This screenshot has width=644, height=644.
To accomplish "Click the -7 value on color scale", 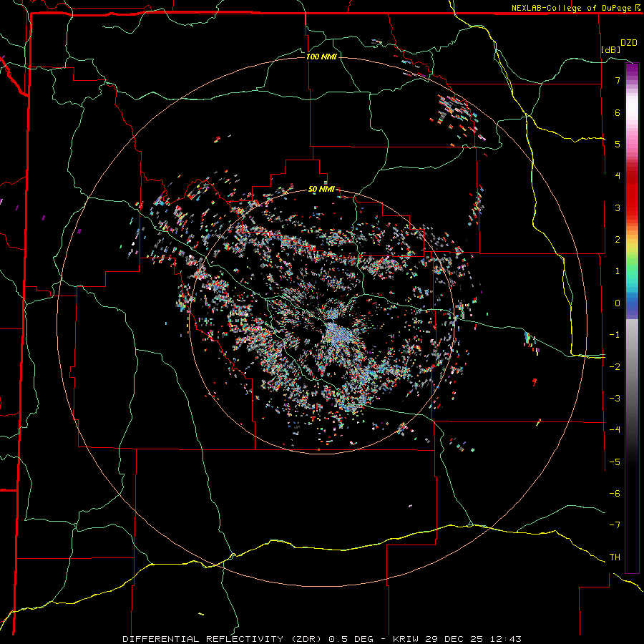I will point(615,525).
